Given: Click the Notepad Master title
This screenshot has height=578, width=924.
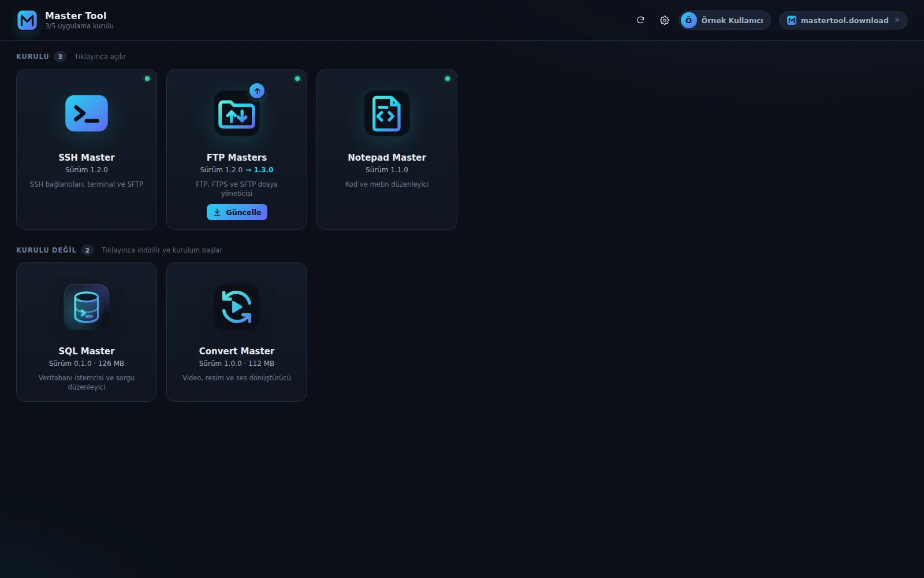Looking at the screenshot, I should coord(387,157).
